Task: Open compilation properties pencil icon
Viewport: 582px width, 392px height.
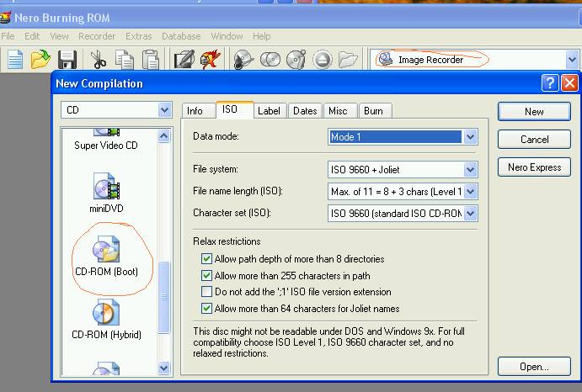Action: [x=184, y=60]
